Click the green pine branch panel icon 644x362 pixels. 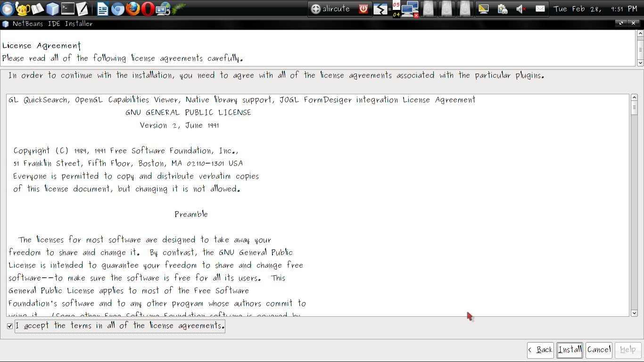coord(178,8)
